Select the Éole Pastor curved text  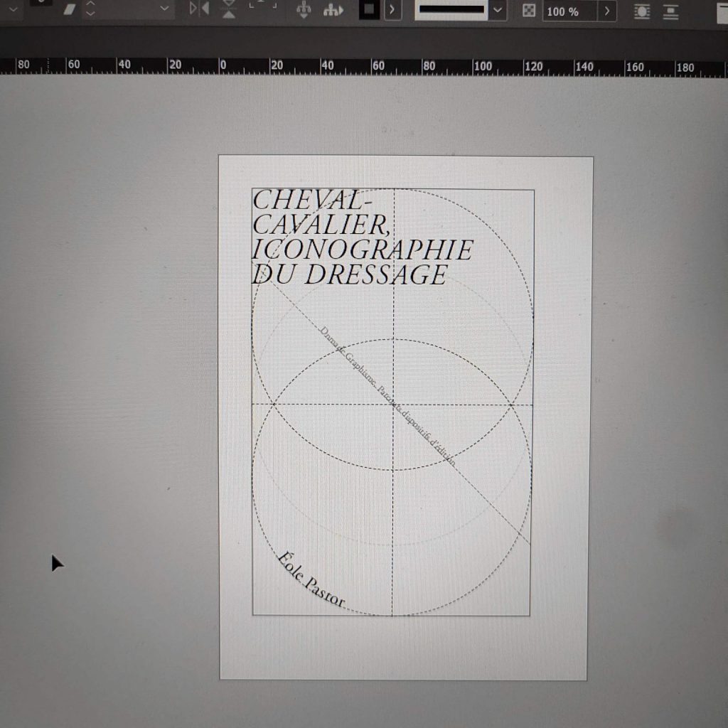[311, 581]
